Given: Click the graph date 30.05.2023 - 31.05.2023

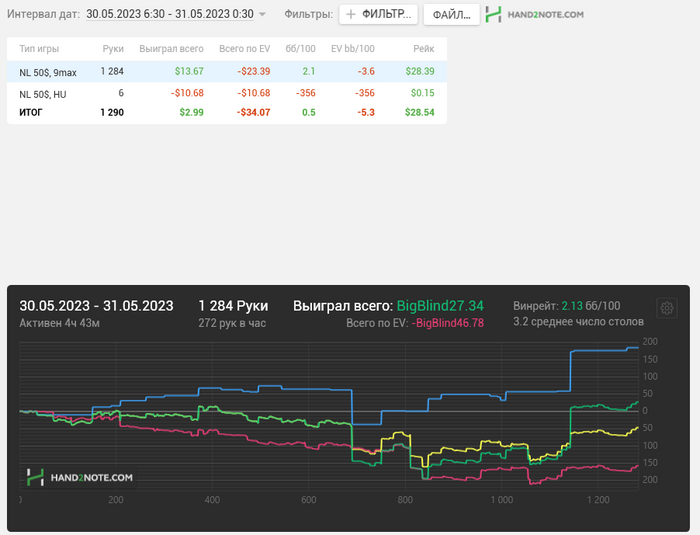Looking at the screenshot, I should point(96,306).
